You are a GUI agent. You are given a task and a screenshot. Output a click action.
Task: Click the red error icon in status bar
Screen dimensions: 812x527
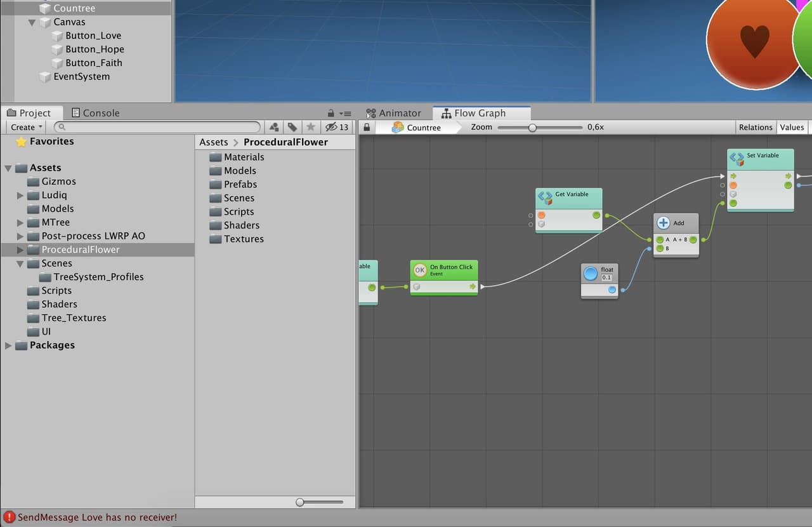coord(10,517)
